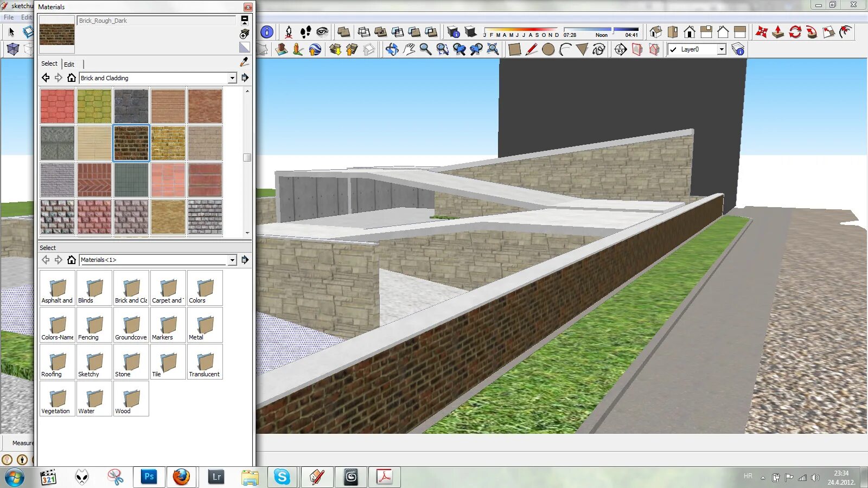Click the material name field Brick_Rough_Dark

click(x=156, y=21)
